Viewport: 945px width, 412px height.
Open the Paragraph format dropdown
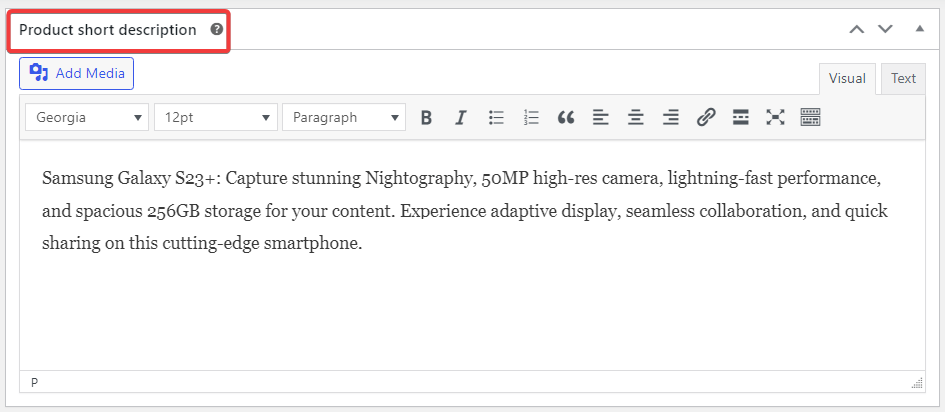[x=344, y=117]
